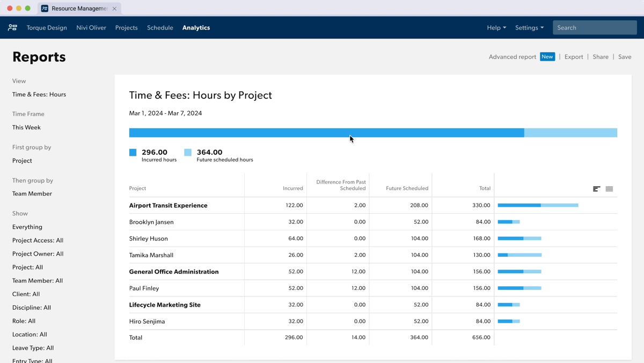This screenshot has height=363, width=644.
Task: Open the Location: All filter
Action: [x=30, y=335]
